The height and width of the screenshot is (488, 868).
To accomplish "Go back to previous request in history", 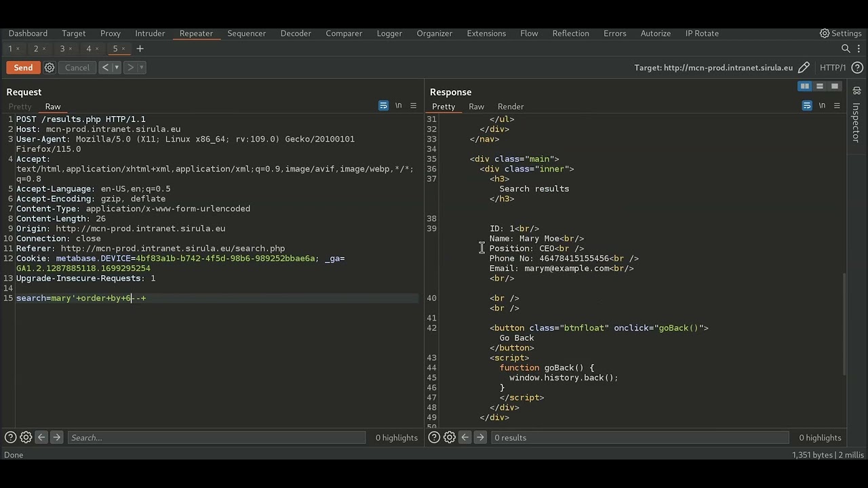I will (105, 68).
